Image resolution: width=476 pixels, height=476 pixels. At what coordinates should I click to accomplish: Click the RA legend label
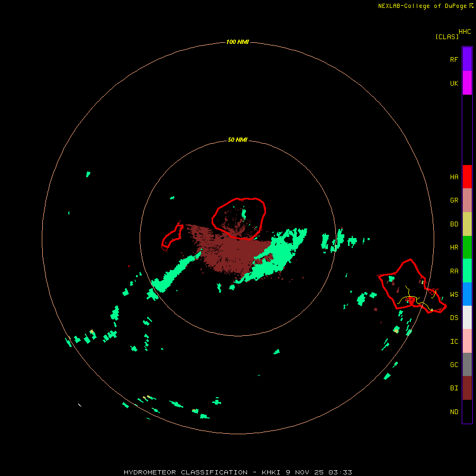[454, 271]
